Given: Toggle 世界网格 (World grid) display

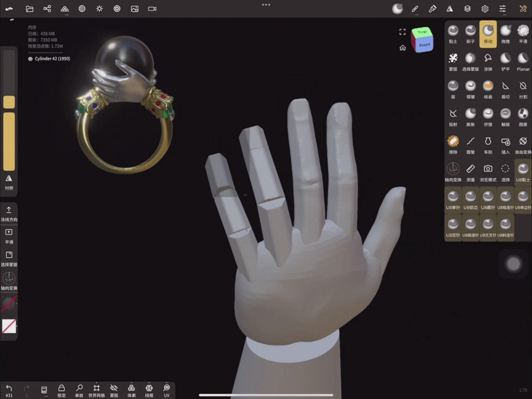Looking at the screenshot, I should [97, 391].
